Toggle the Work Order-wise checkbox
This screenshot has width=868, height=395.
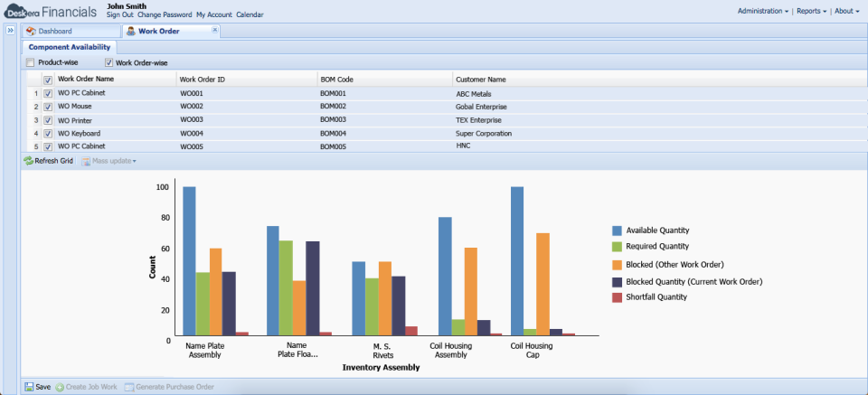click(x=108, y=62)
